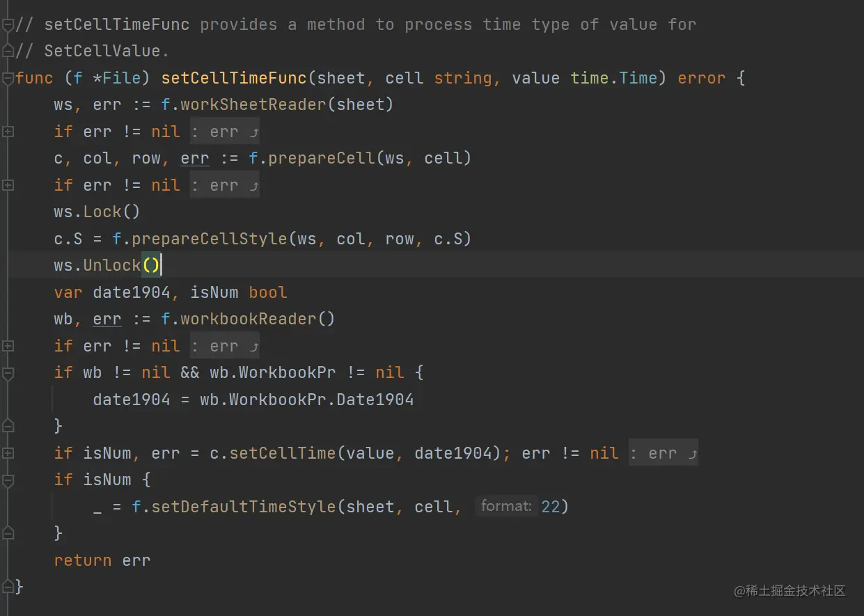
Task: Click number '22' argument
Action: coord(551,507)
